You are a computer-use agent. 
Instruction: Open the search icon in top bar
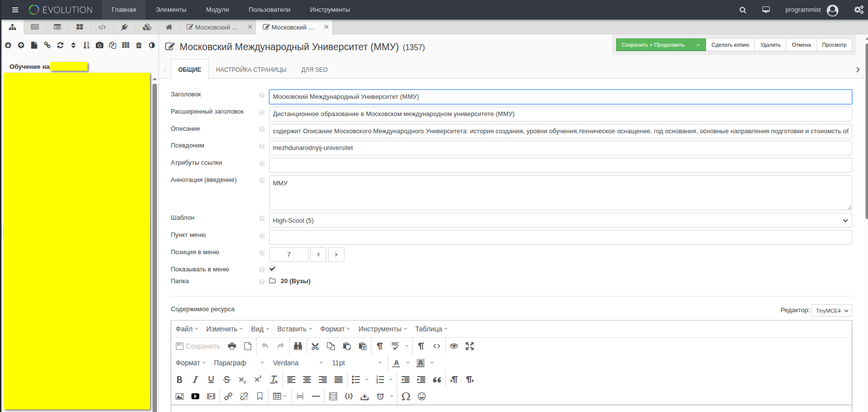tap(743, 10)
